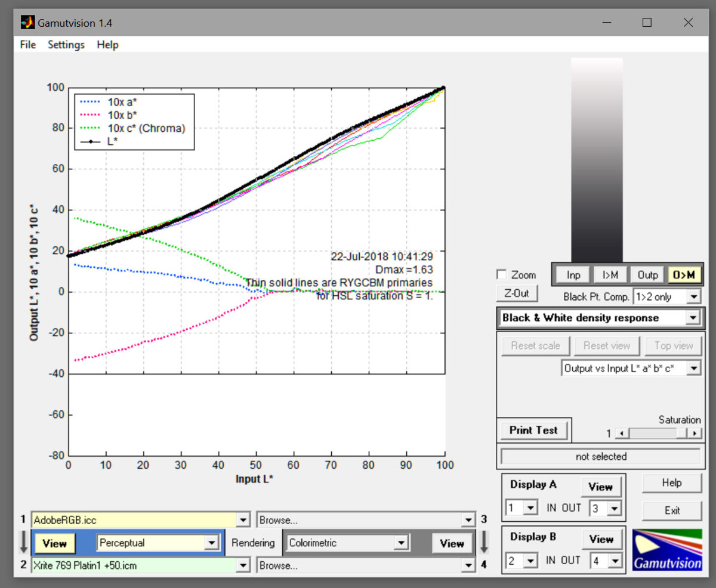Open the Black Pt. Comp. dropdown
Screen dimensions: 716x588
coord(693,296)
